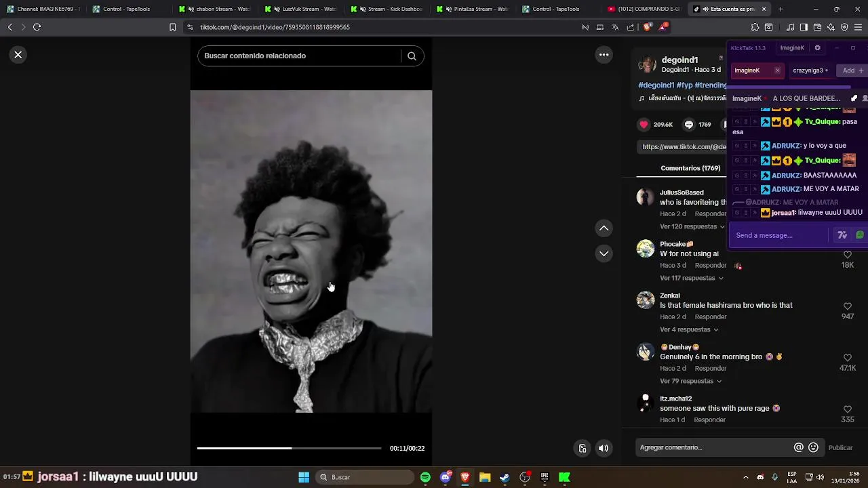Screen dimensions: 868x488
Task: Switch to LuizVuk Stream browser tab
Action: point(302,9)
